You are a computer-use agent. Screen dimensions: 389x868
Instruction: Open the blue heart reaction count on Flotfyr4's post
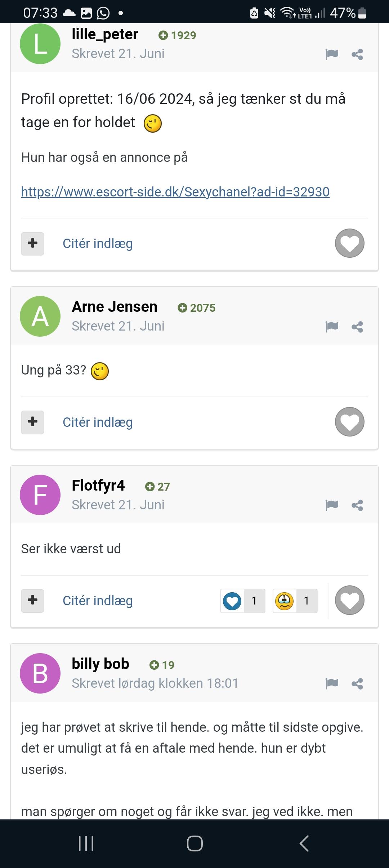click(243, 601)
